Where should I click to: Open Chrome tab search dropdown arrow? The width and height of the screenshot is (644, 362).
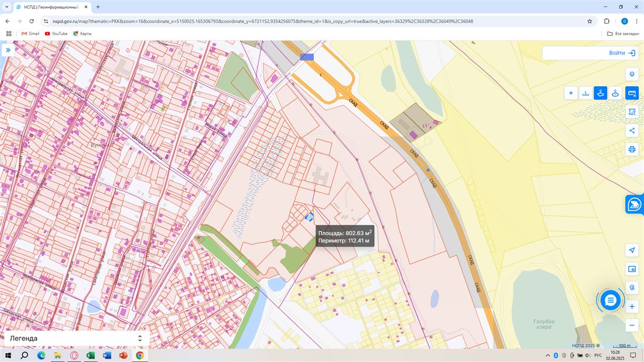tap(6, 7)
